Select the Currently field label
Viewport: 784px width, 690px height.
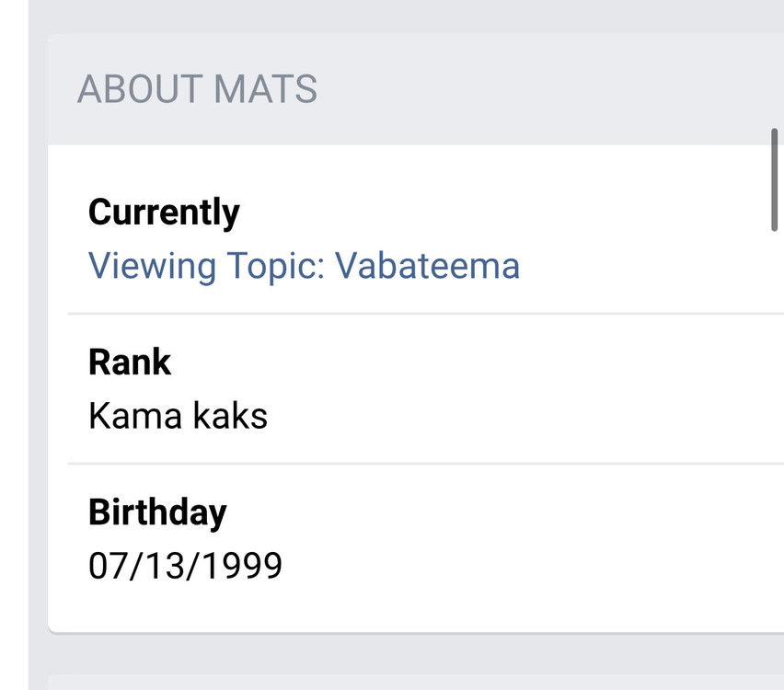[x=164, y=213]
